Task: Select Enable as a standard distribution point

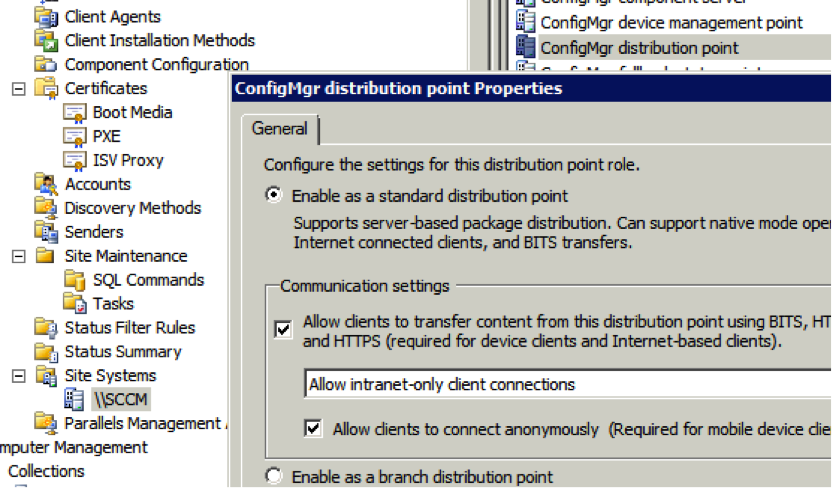Action: coord(273,195)
